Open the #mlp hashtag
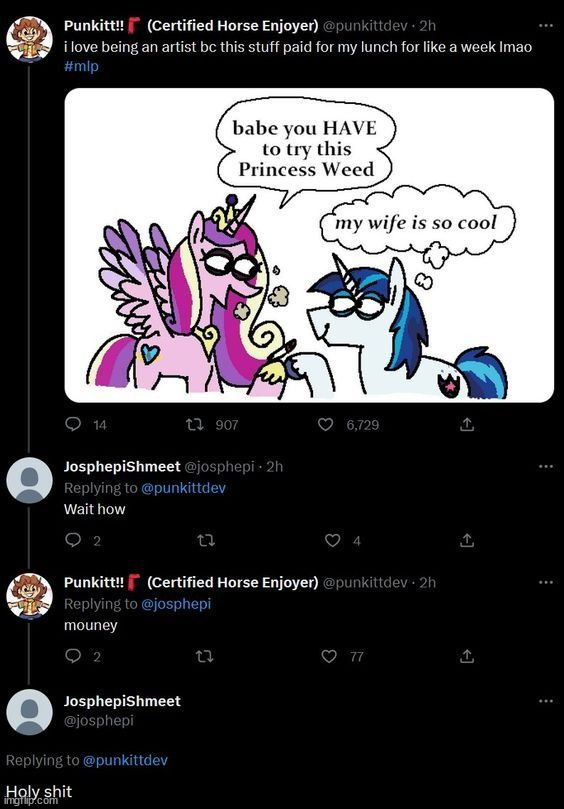564x809 pixels. [81, 67]
